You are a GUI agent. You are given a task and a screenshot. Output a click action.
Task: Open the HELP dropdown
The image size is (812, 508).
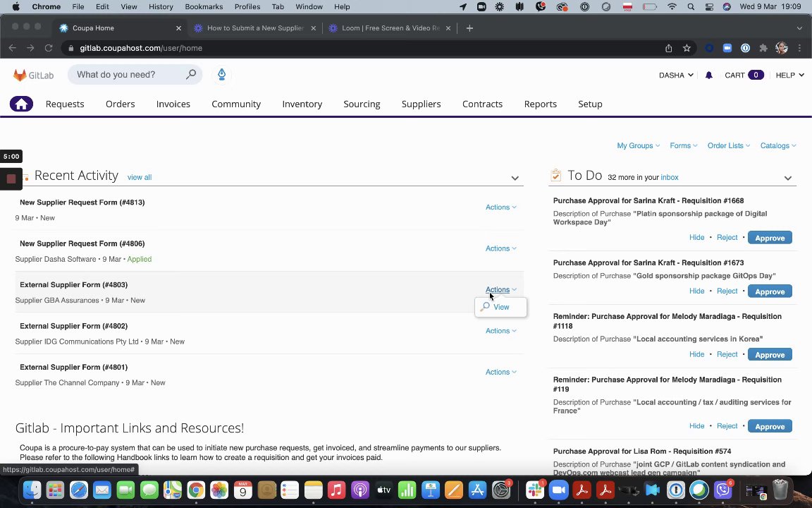point(789,75)
